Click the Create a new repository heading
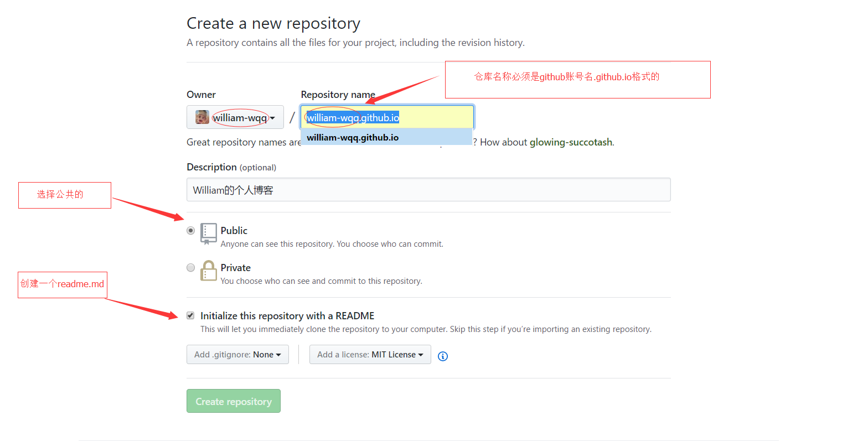This screenshot has width=868, height=441. click(x=273, y=23)
